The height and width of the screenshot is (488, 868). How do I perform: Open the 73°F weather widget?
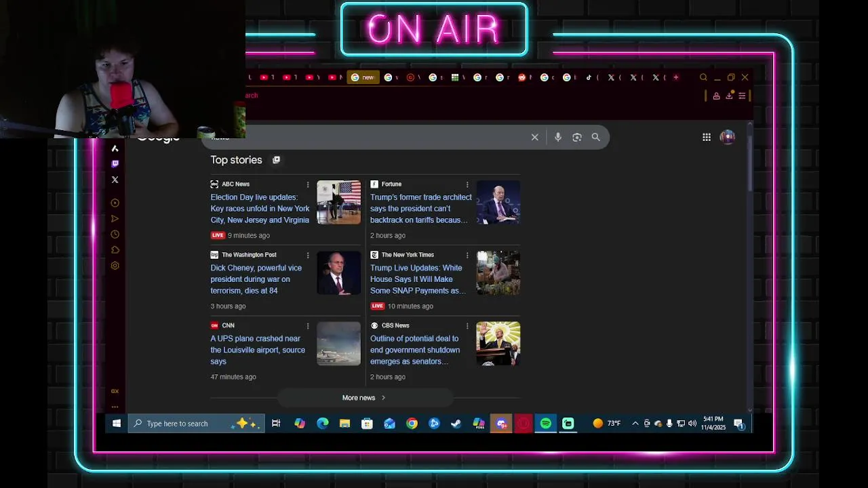coord(607,424)
